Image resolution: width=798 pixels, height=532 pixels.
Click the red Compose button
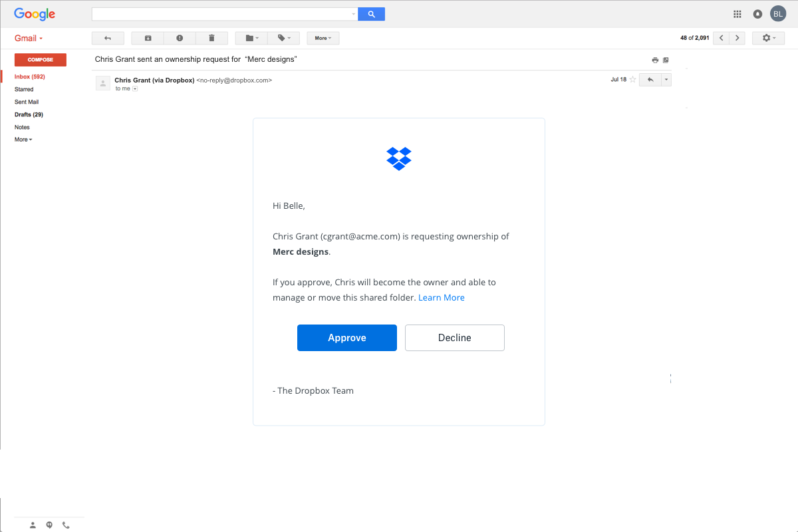41,60
